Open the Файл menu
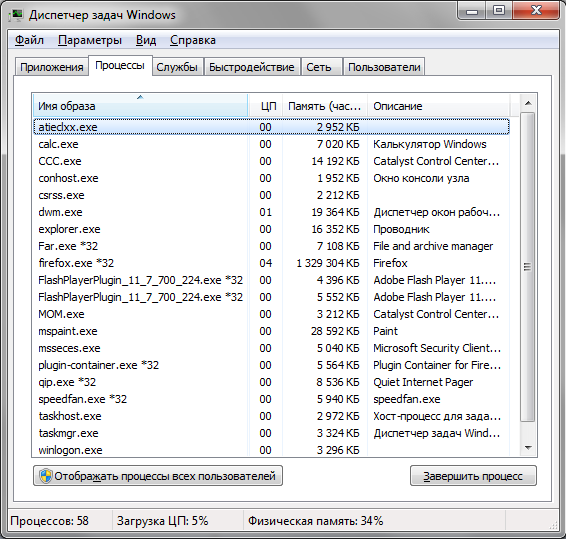The height and width of the screenshot is (540, 566). tap(29, 40)
